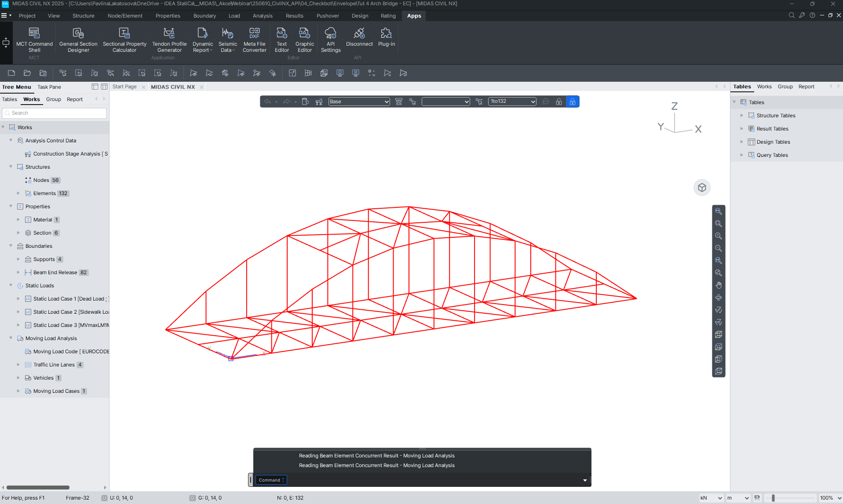Screen dimensions: 843x504
Task: Click the view cube icon
Action: click(702, 188)
